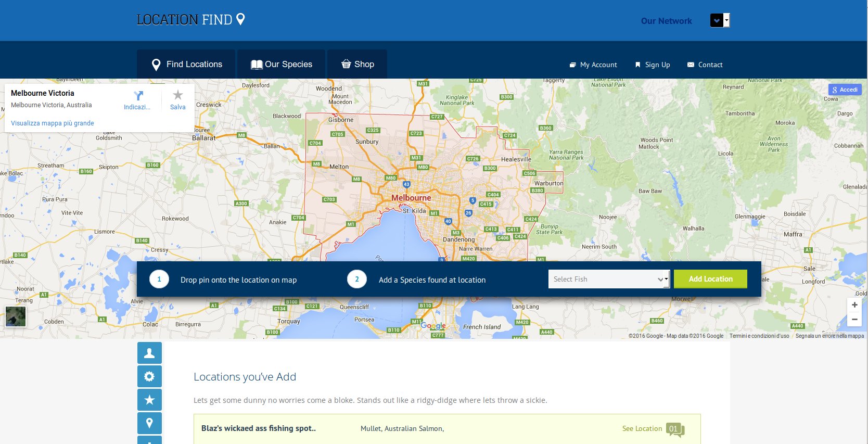Open the Our Species tab
Viewport: 868px width, 444px height.
281,65
